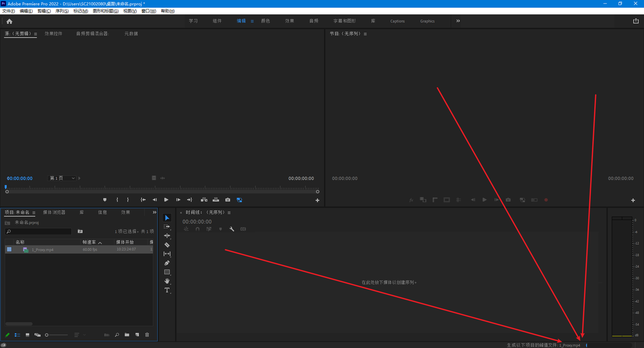Open the 第1页 page dropdown
644x348 pixels.
click(62, 178)
